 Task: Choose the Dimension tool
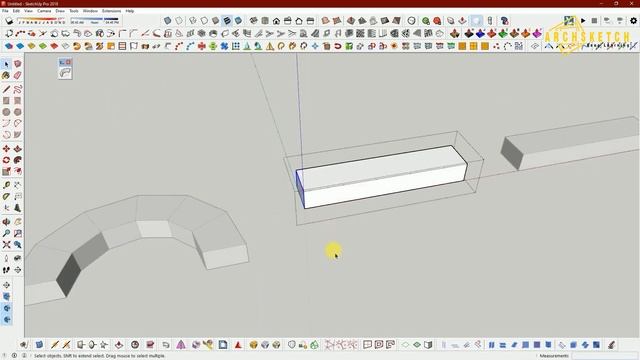(18, 185)
